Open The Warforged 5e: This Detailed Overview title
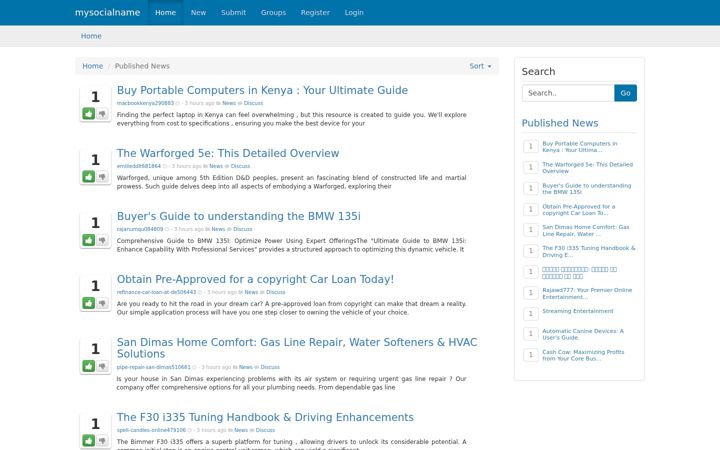 click(x=228, y=153)
